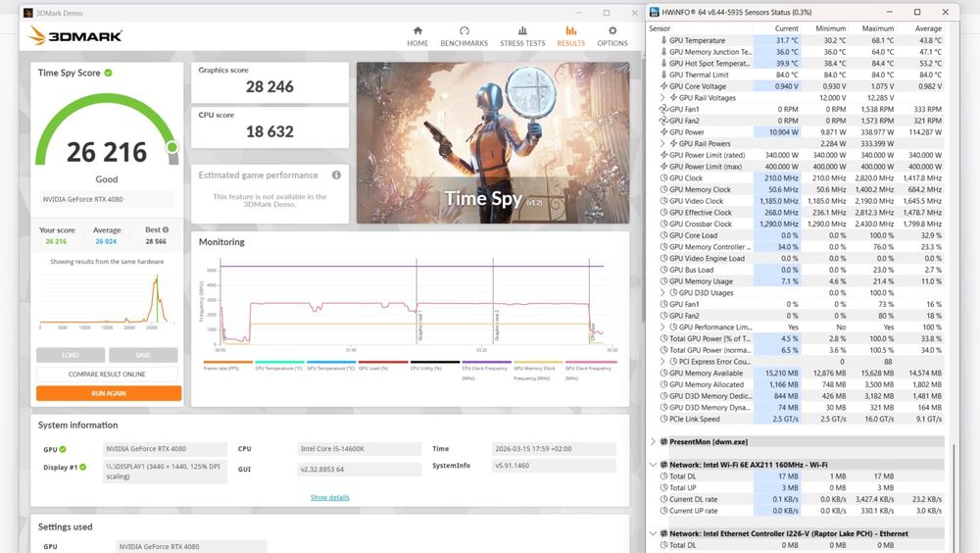This screenshot has height=553, width=980.
Task: Click the Frame rate (FPS) legend bar
Action: click(x=227, y=362)
